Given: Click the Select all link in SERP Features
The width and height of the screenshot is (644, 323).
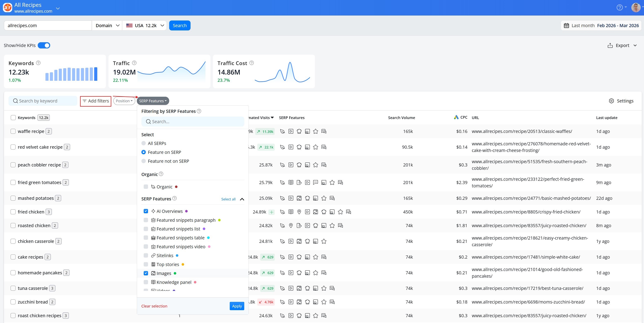Looking at the screenshot, I should point(228,199).
